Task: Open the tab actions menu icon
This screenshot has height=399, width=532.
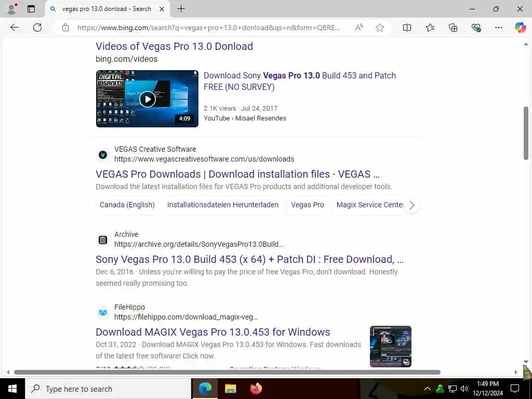Action: [31, 9]
